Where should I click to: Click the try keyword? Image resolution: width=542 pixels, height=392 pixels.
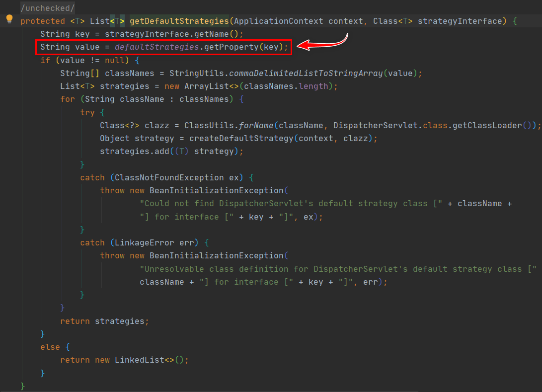(x=87, y=112)
